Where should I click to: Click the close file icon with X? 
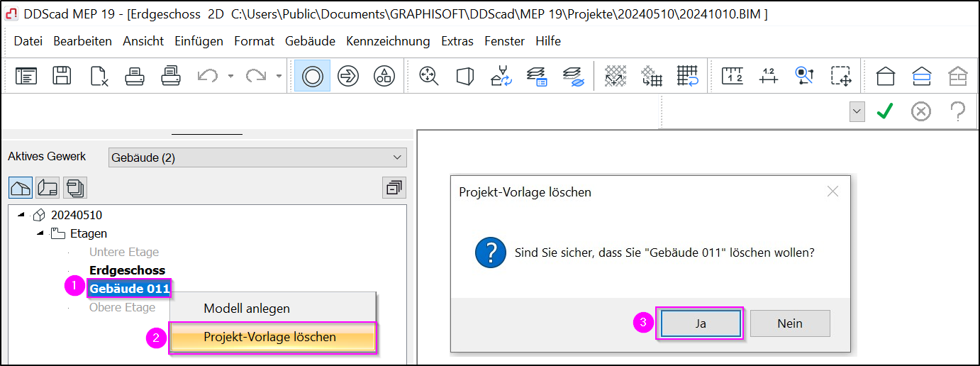[x=99, y=76]
